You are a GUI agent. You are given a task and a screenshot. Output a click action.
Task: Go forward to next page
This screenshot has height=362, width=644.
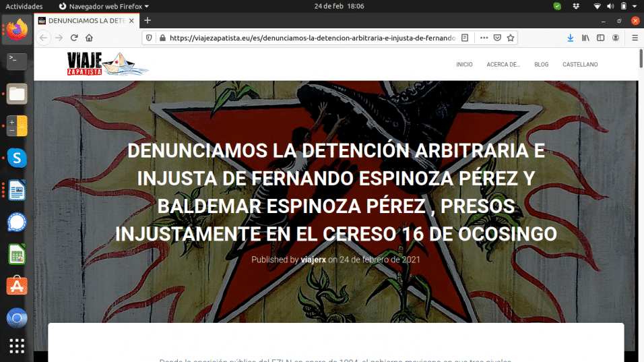pos(59,38)
